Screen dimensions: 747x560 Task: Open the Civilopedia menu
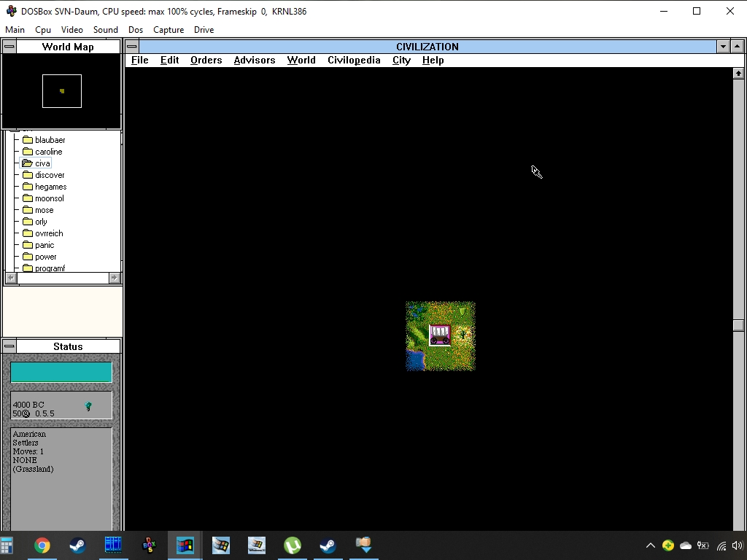pos(354,60)
